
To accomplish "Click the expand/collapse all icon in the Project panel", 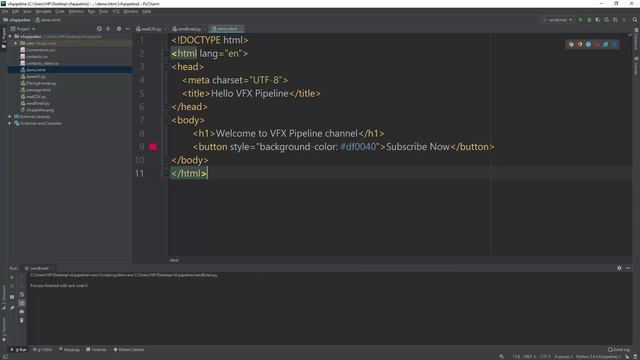I will tap(108, 29).
